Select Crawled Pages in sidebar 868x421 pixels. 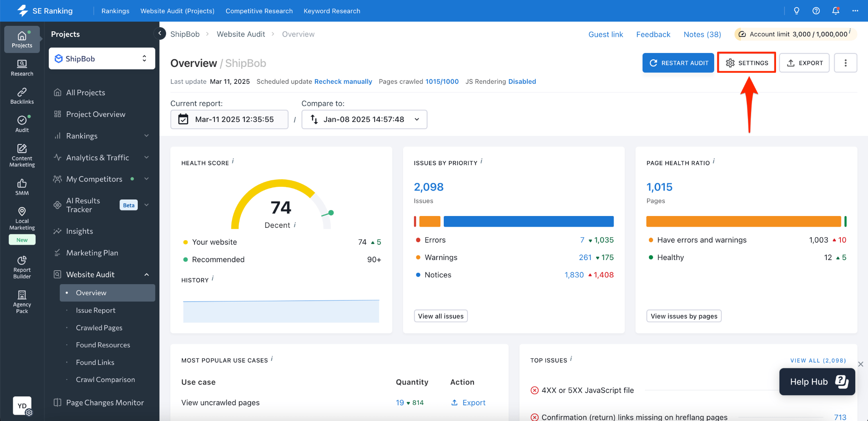pyautogui.click(x=99, y=328)
